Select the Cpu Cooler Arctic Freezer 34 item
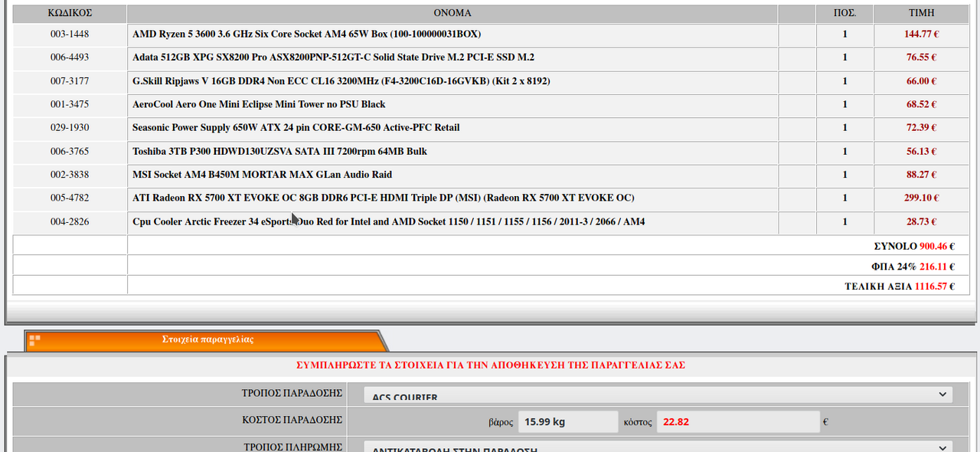The image size is (980, 452). pos(388,222)
